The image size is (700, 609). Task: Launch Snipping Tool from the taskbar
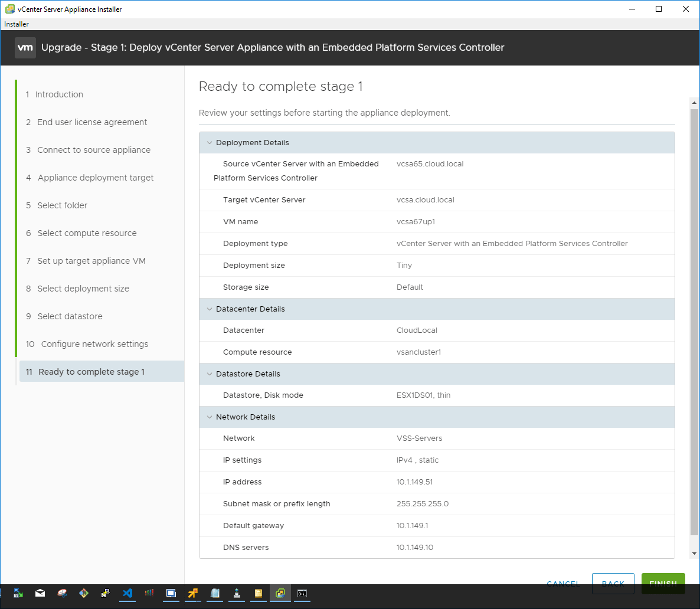coord(62,593)
